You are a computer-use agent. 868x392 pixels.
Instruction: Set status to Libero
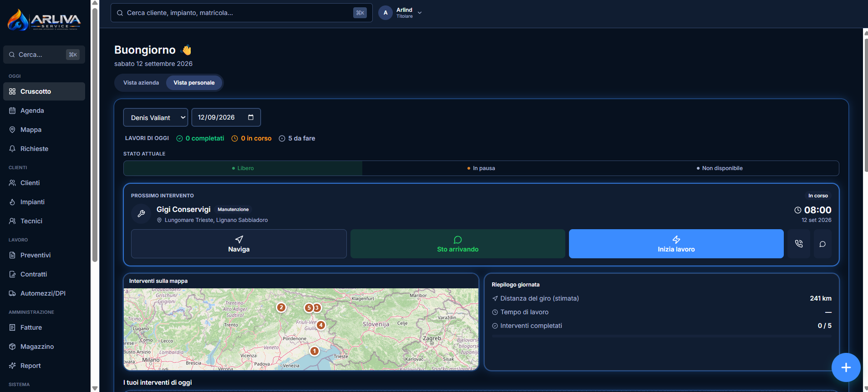[x=243, y=168]
